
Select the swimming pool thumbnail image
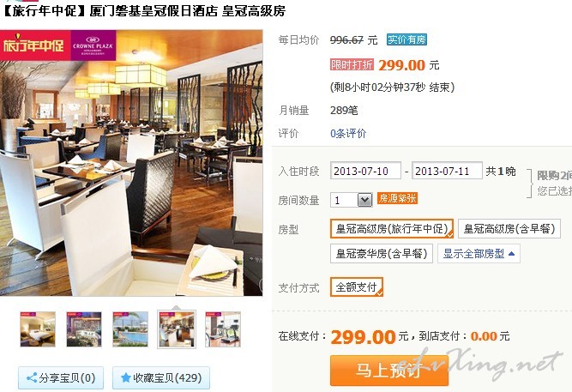pyautogui.click(x=130, y=329)
